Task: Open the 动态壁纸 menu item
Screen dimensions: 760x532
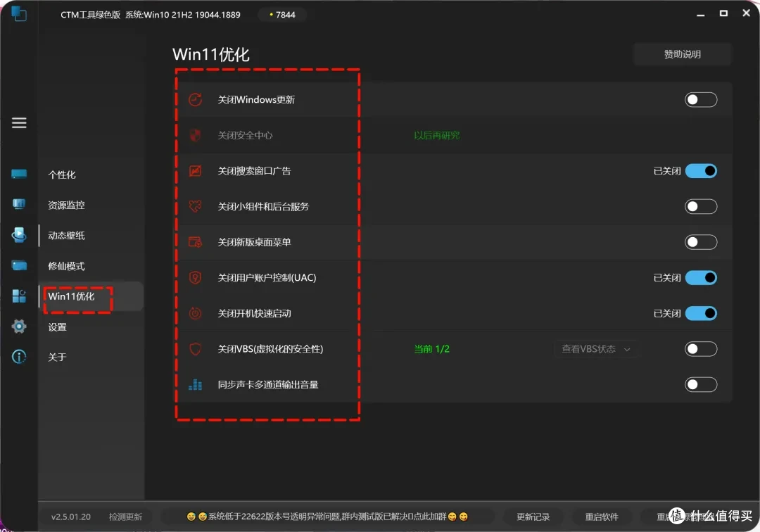Action: click(x=66, y=236)
